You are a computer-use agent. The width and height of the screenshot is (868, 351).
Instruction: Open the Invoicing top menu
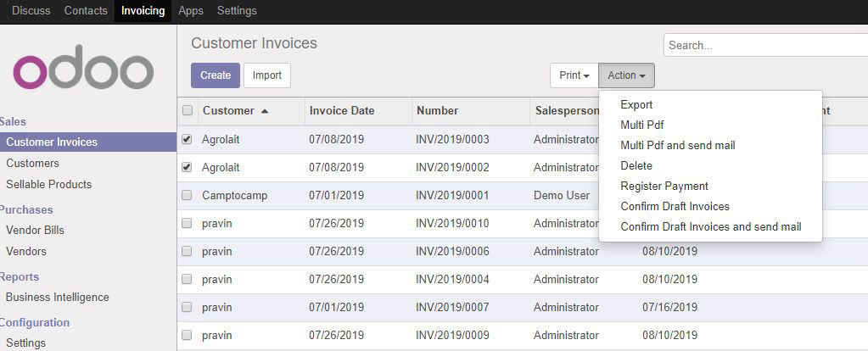pos(143,10)
